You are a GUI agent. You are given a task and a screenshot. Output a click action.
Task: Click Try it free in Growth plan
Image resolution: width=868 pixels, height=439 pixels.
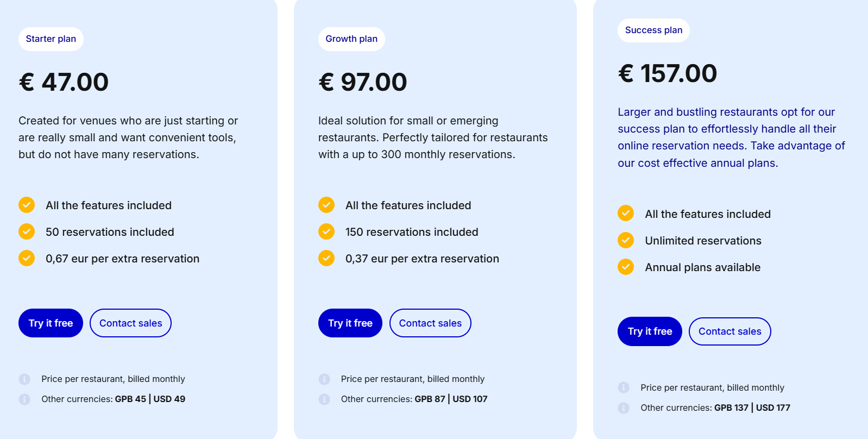[350, 323]
